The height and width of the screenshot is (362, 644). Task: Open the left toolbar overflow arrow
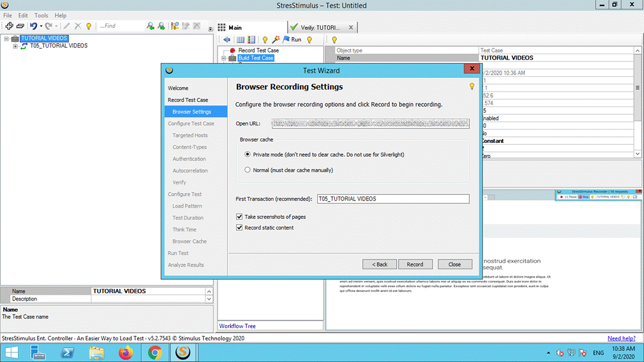click(210, 28)
